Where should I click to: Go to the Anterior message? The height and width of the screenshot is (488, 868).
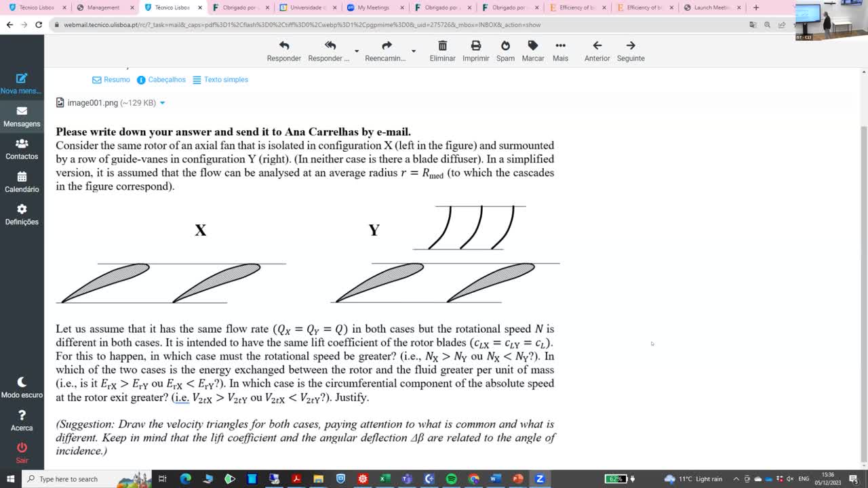(x=597, y=46)
